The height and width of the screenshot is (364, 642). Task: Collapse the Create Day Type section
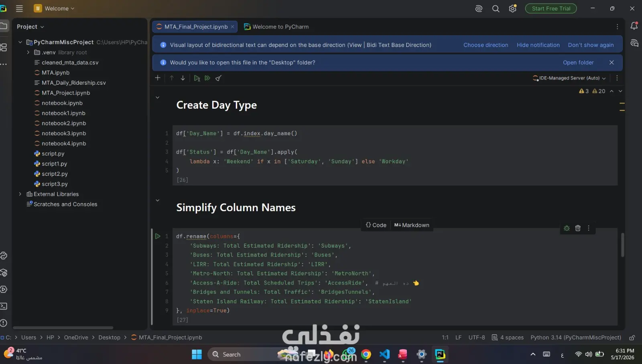pos(158,98)
